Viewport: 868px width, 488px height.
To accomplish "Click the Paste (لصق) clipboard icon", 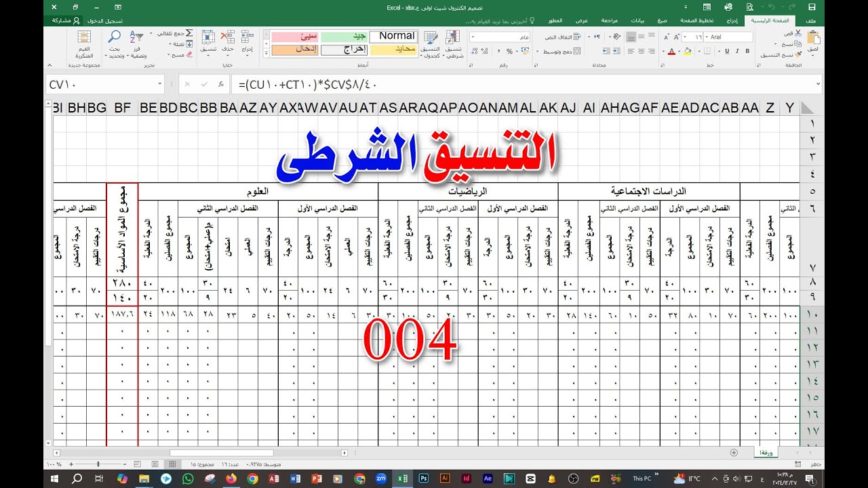I will [x=812, y=39].
